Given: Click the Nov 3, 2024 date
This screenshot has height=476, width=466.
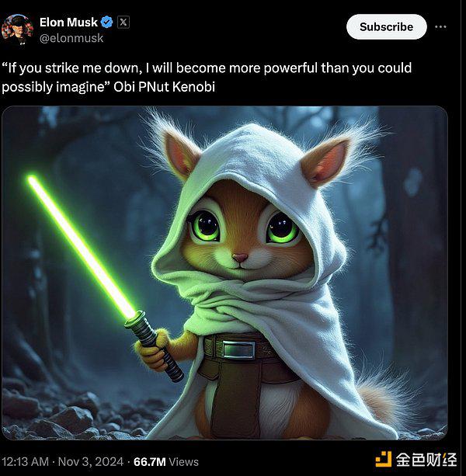Looking at the screenshot, I should click(x=91, y=462).
